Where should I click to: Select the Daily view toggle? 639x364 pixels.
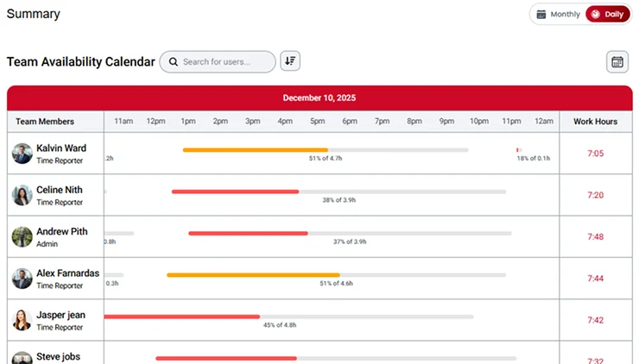(x=606, y=15)
